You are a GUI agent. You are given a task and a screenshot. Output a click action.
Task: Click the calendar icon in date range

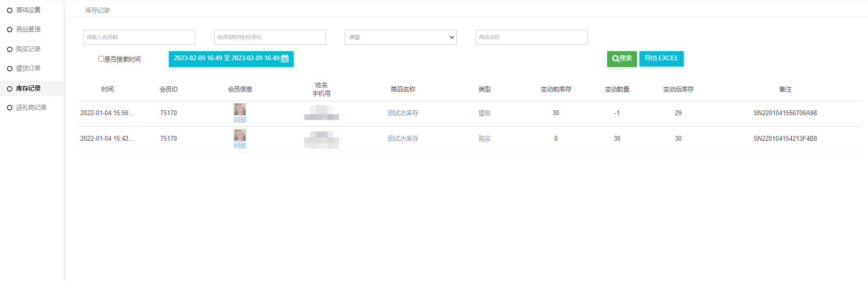point(285,59)
